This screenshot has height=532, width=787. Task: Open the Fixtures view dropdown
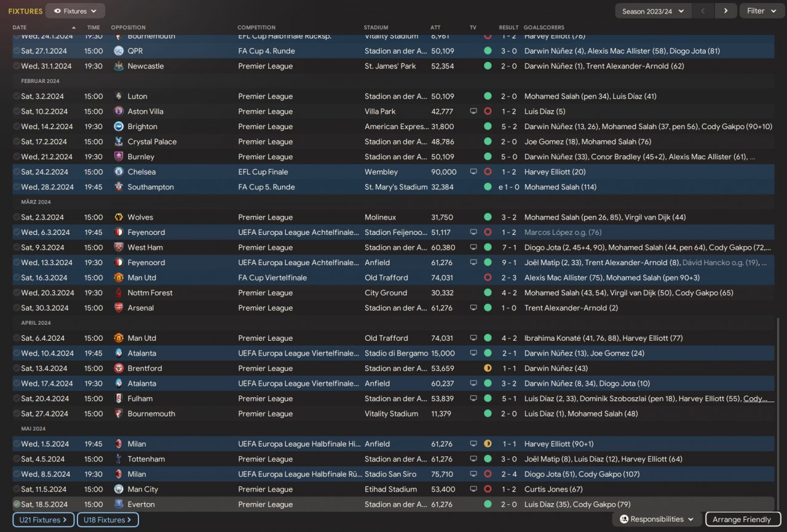[75, 11]
